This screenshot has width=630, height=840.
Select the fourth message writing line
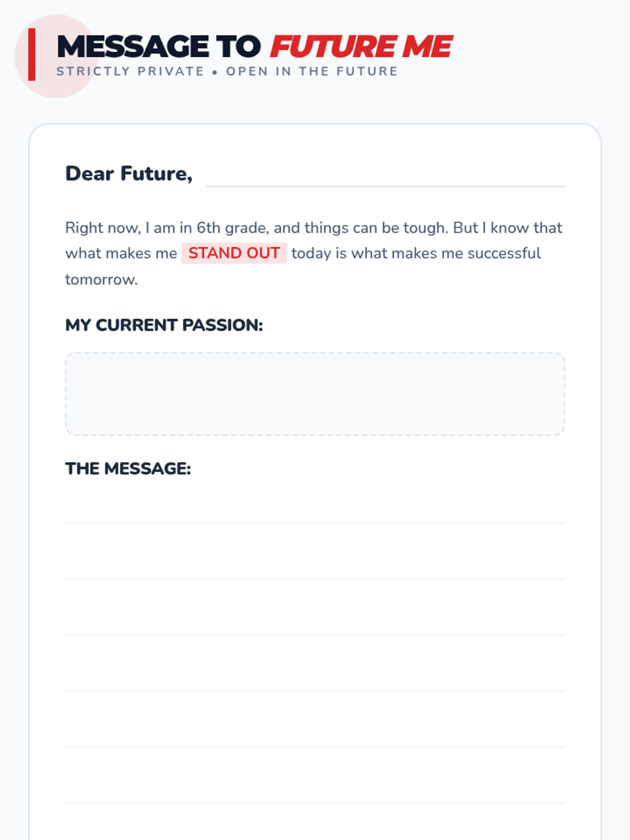[x=315, y=677]
